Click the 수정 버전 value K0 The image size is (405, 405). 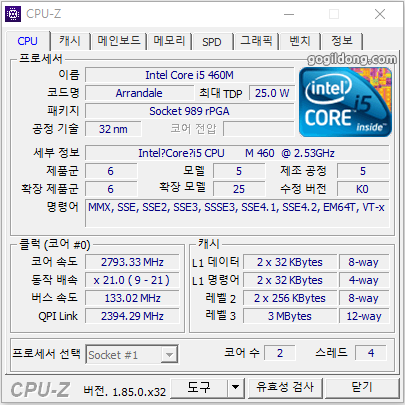[x=363, y=189]
